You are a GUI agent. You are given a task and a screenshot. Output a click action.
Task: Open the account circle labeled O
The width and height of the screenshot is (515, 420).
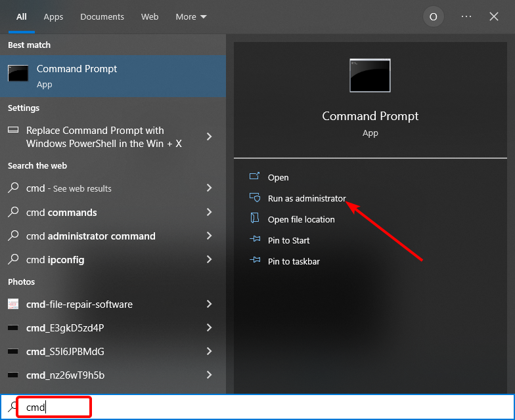(x=434, y=16)
